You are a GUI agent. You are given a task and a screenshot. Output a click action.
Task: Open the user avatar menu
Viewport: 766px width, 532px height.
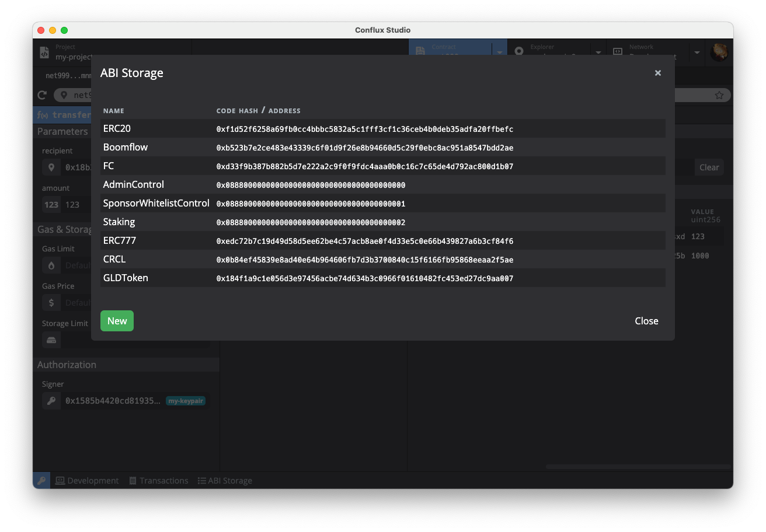(x=719, y=52)
